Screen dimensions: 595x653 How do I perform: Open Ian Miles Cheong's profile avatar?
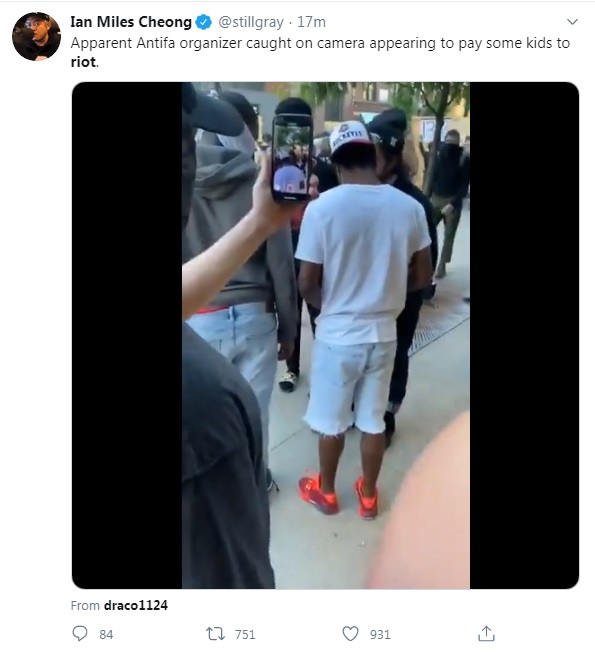[36, 37]
